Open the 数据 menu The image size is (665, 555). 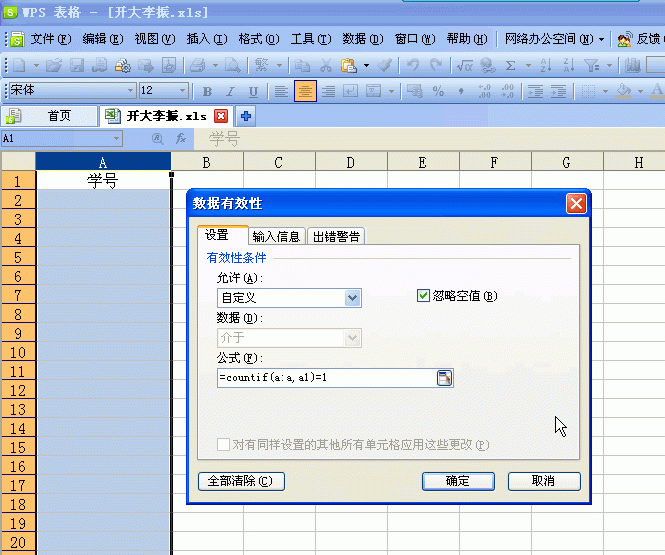point(363,39)
